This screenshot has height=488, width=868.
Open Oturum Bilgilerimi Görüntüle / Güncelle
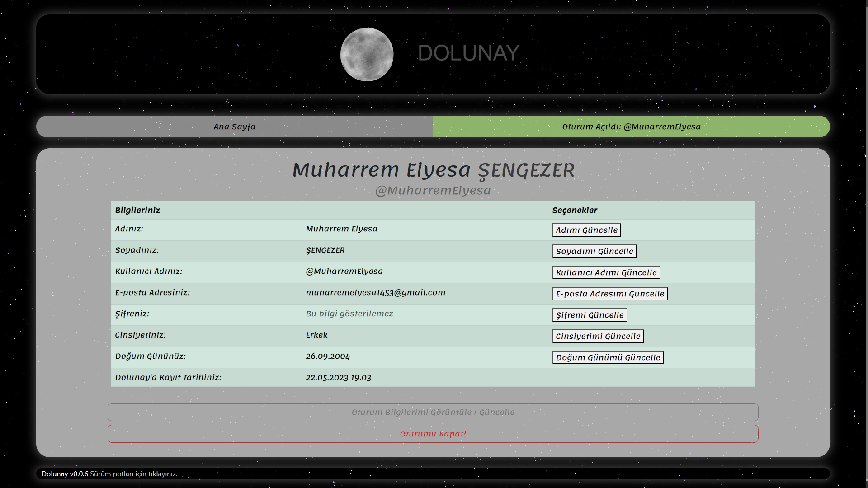pos(433,412)
